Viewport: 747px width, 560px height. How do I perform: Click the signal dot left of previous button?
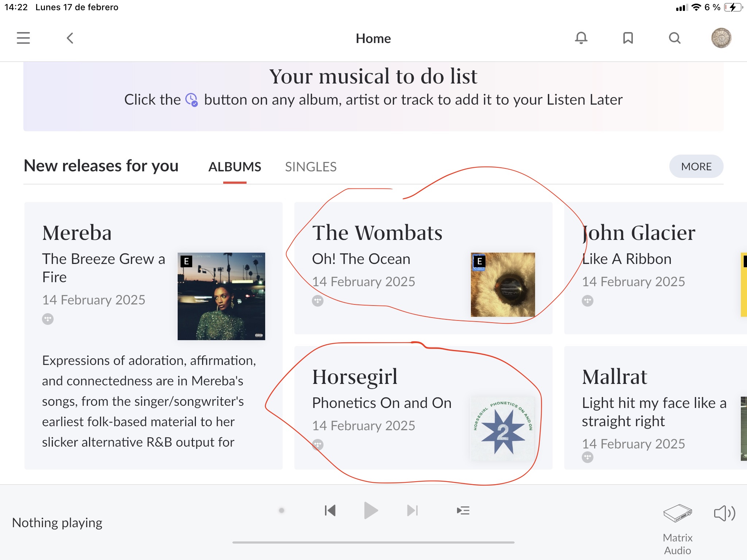282,510
